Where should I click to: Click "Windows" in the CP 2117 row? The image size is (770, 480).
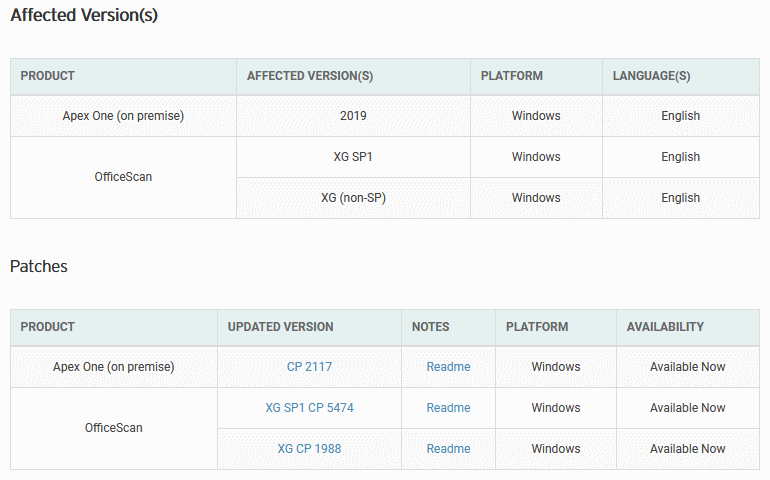(x=556, y=367)
